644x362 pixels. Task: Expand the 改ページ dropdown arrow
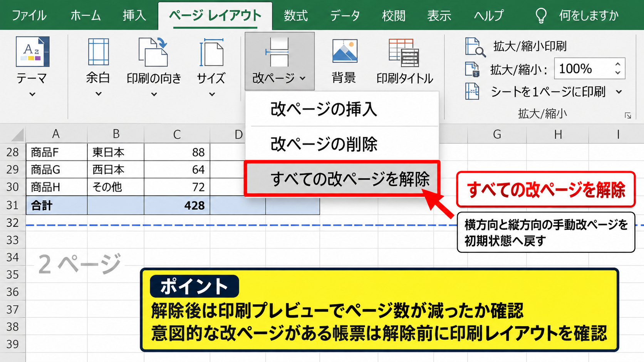click(303, 78)
